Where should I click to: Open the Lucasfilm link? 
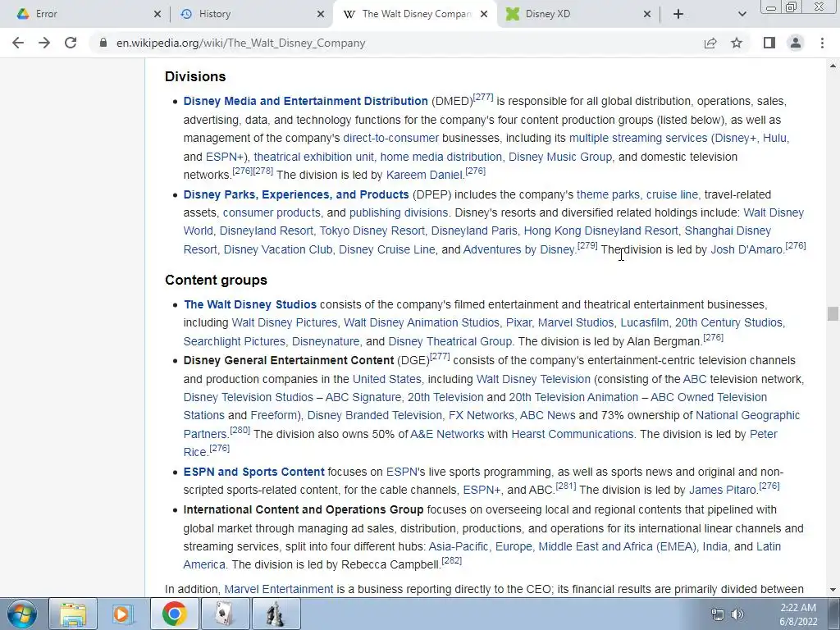(x=645, y=323)
